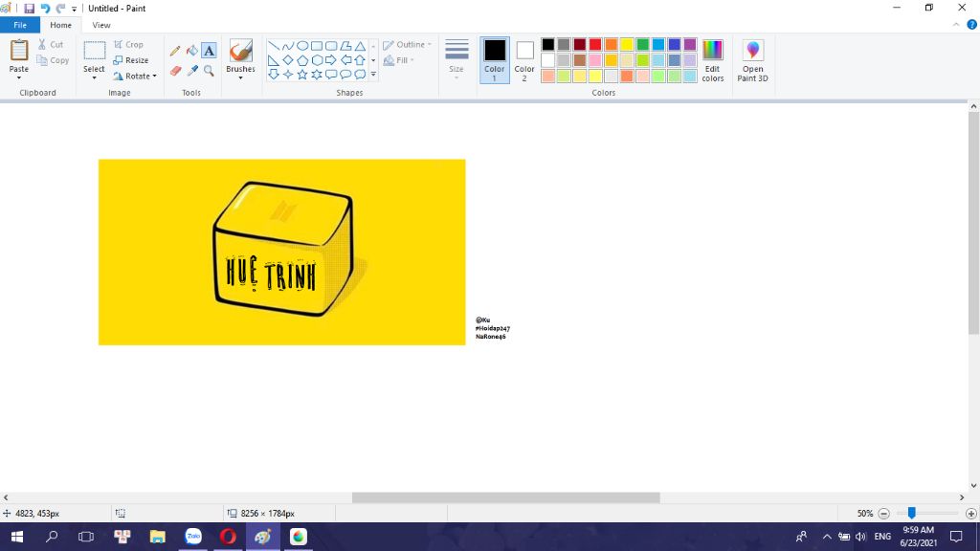Open Zalo from the taskbar

pyautogui.click(x=193, y=537)
